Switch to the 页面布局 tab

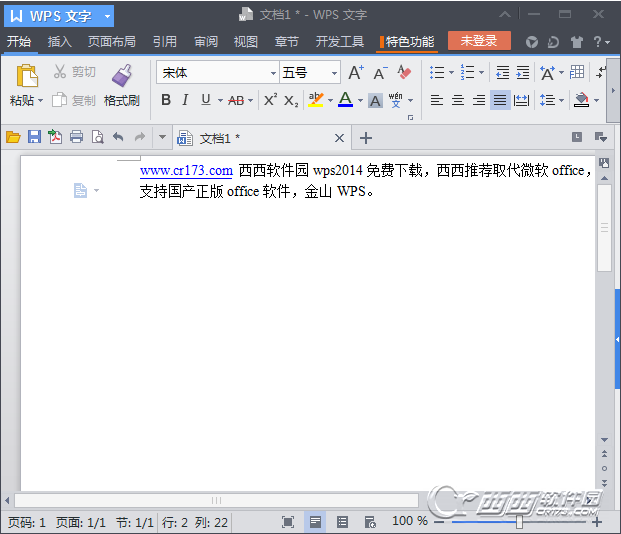pos(112,42)
